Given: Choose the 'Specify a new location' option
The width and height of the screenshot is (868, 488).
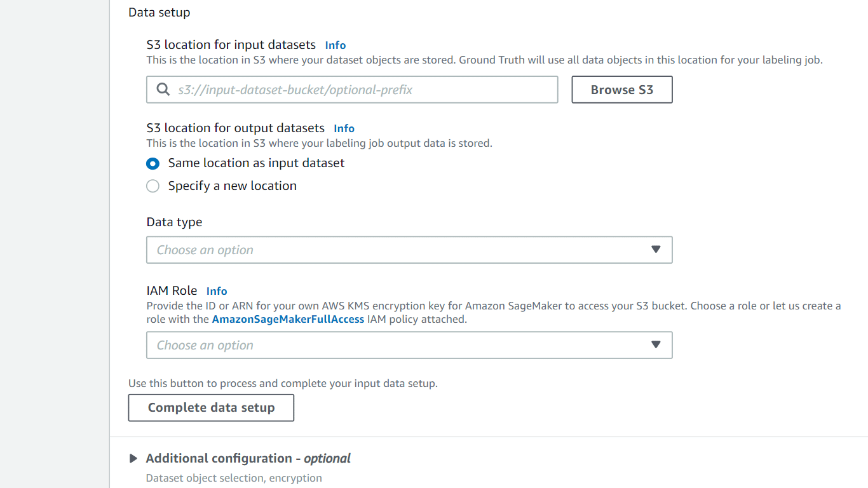Looking at the screenshot, I should click(153, 186).
